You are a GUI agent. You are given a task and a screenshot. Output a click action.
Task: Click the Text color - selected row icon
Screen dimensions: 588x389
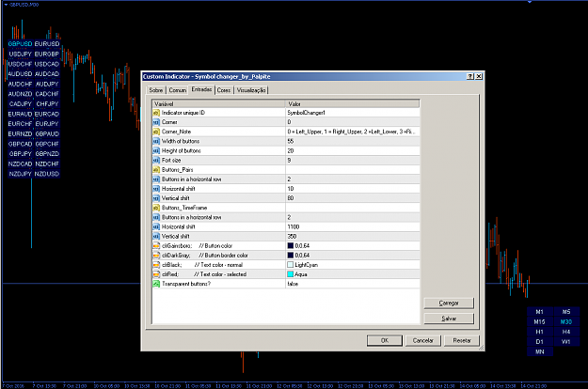[x=156, y=274]
